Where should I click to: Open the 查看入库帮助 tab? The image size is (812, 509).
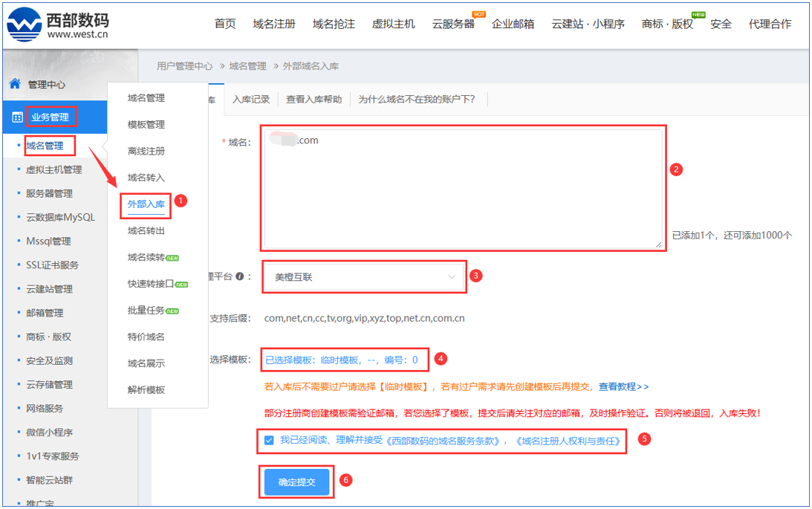click(314, 99)
